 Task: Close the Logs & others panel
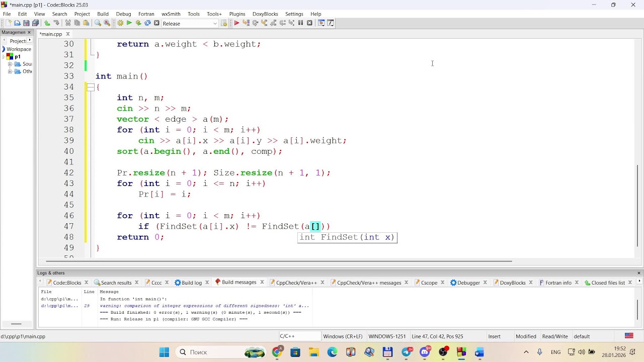coord(639,273)
